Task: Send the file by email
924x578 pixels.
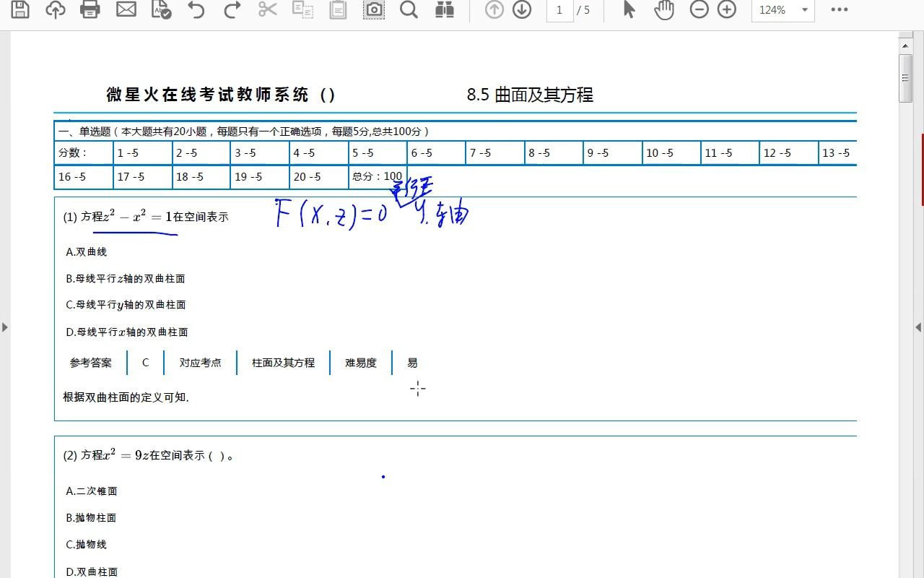Action: 126,9
